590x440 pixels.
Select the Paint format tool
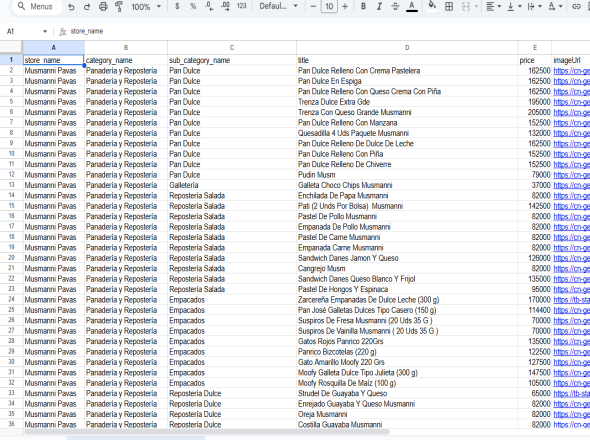click(119, 6)
